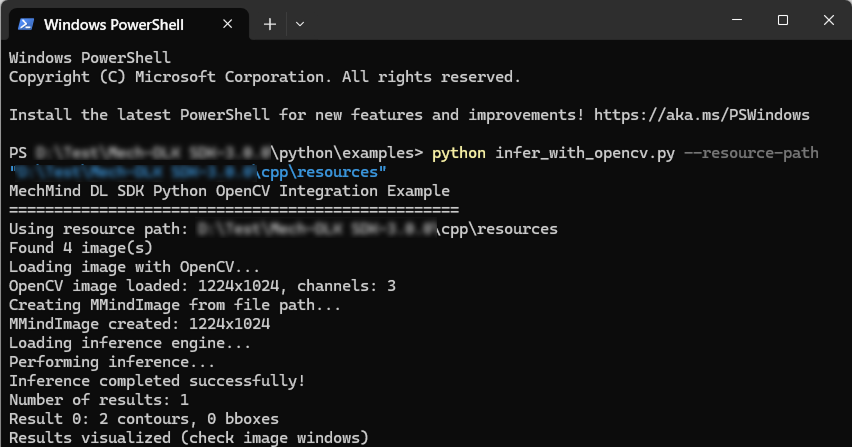Screen dimensions: 852x447
Task: Click the 'Using resource path:' line
Action: 283,229
